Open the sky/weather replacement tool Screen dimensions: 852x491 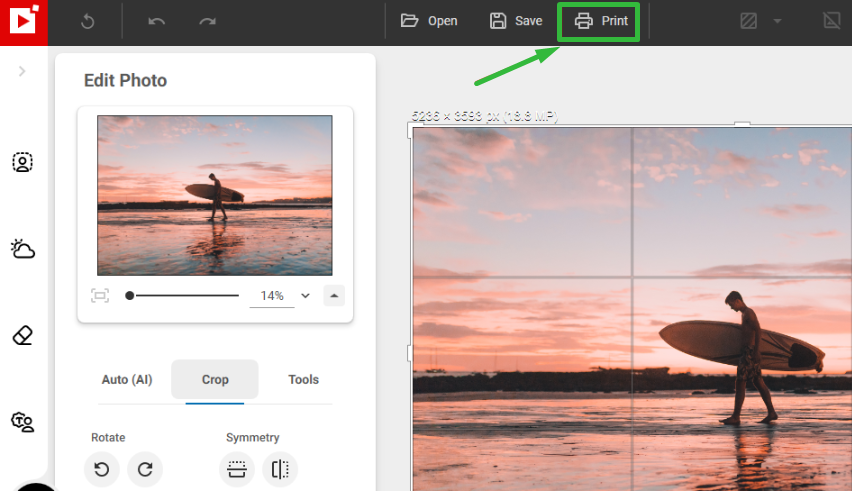[x=22, y=248]
